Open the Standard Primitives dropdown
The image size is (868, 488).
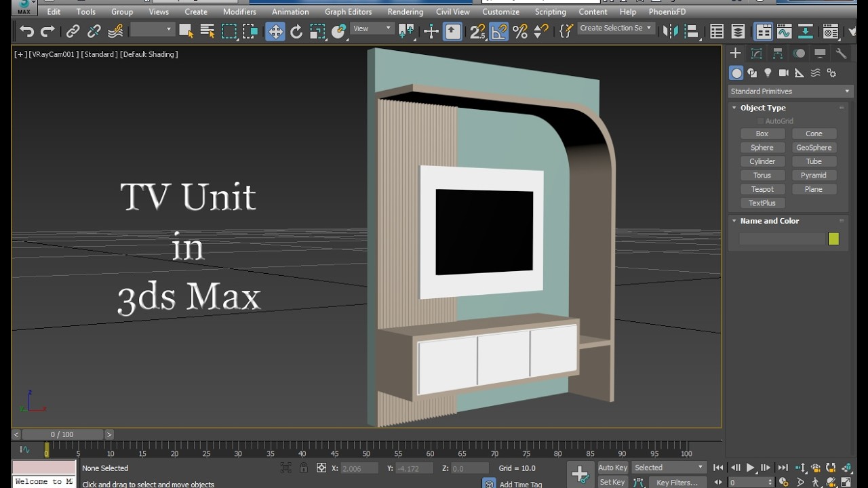pyautogui.click(x=790, y=91)
